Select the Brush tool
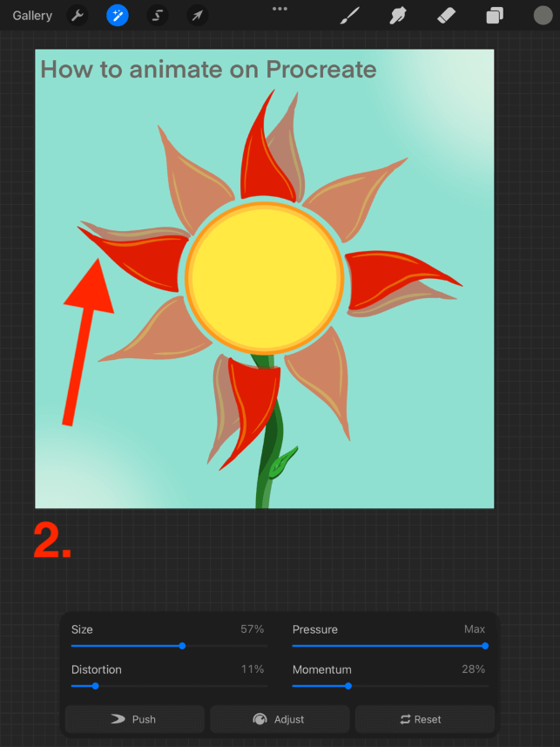 tap(349, 16)
